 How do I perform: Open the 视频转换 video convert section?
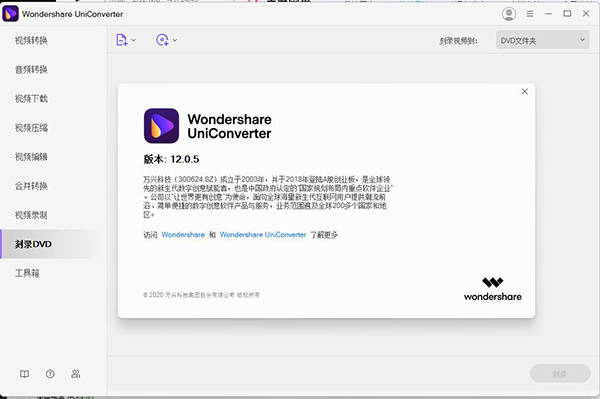31,40
